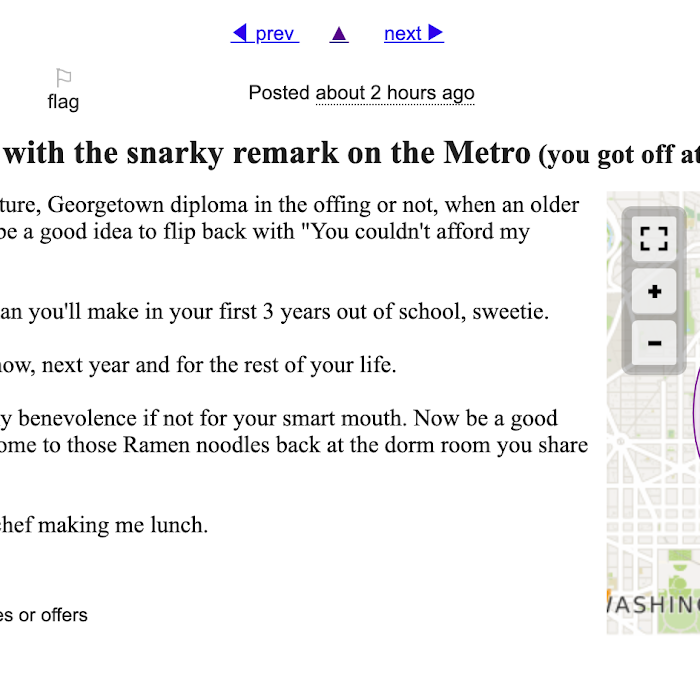Click the paragraph mentioning Georgetown diploma

pyautogui.click(x=290, y=218)
